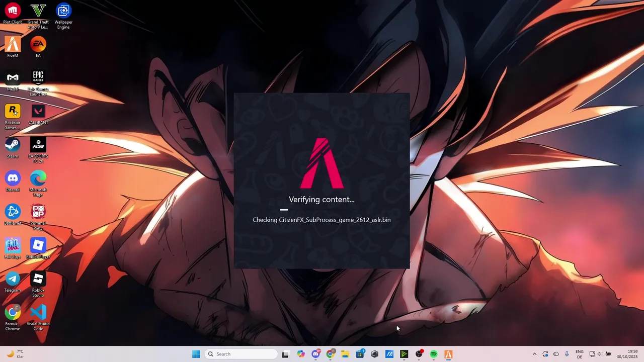The image size is (644, 362).
Task: Select the Medal desktop icon
Action: point(13,81)
